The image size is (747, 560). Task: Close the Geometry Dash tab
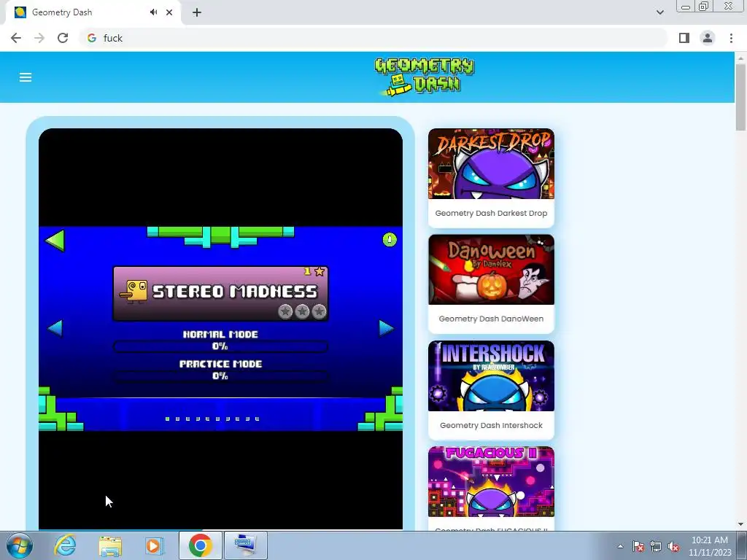pyautogui.click(x=169, y=12)
